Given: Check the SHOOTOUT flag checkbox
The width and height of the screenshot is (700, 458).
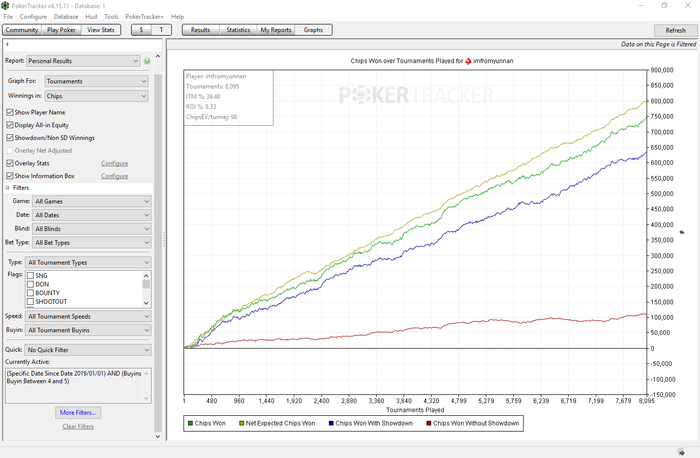Looking at the screenshot, I should (x=30, y=302).
